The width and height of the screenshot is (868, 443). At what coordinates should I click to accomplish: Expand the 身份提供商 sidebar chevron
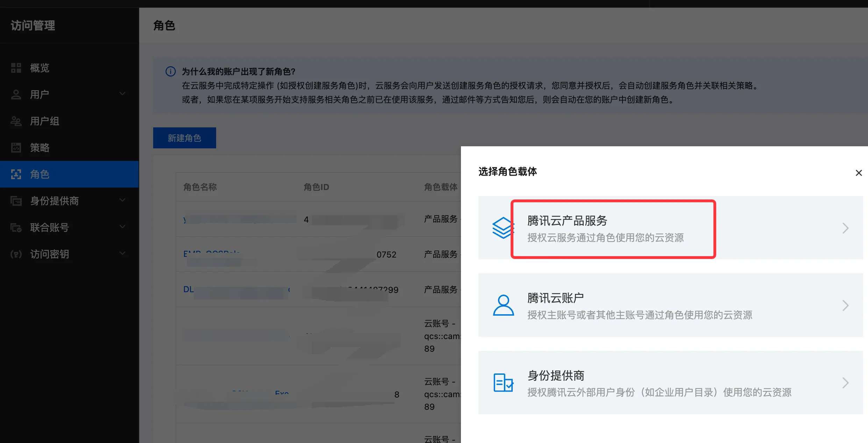tap(122, 200)
